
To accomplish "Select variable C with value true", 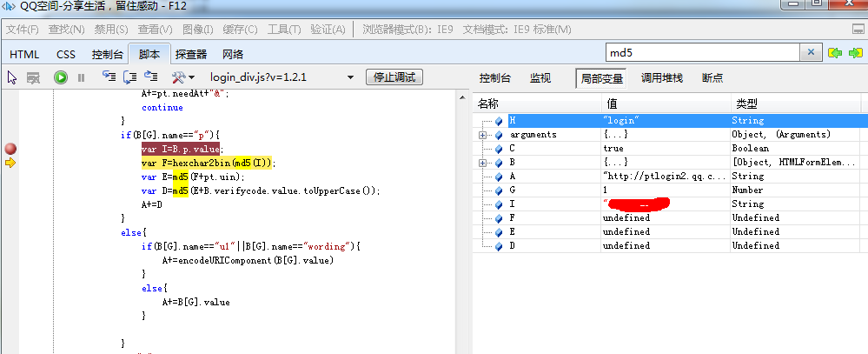I will tap(671, 149).
